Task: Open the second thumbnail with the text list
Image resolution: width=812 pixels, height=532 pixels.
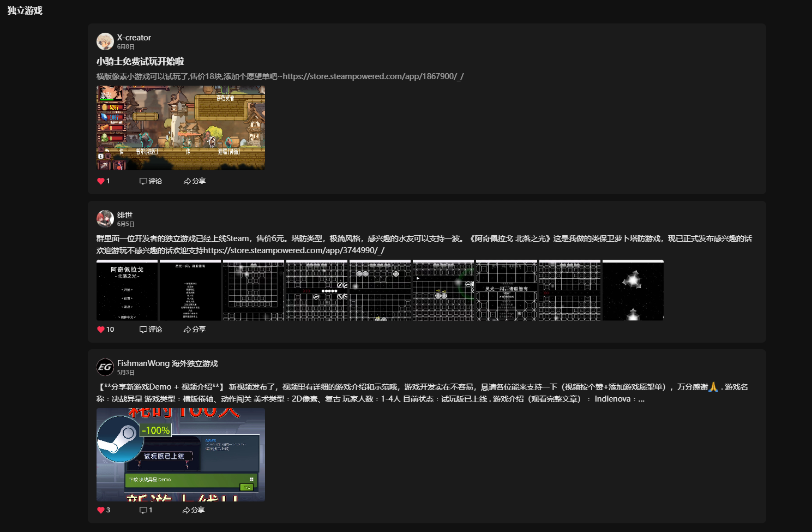Action: [190, 290]
